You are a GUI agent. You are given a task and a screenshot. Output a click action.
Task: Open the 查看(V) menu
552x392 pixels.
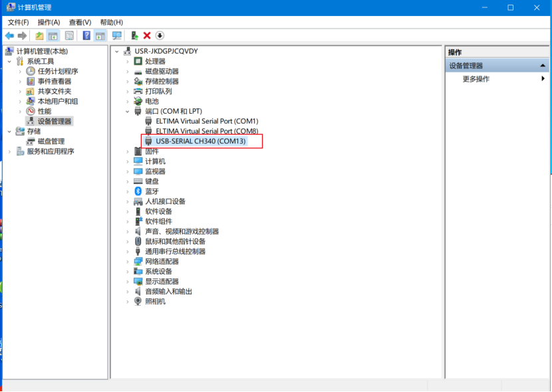pyautogui.click(x=80, y=22)
